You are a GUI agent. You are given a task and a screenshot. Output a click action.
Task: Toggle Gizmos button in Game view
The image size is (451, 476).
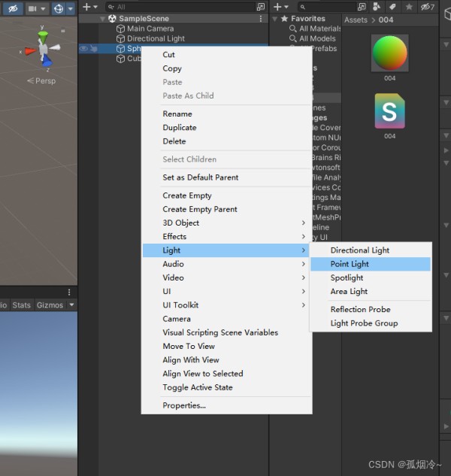coord(50,305)
